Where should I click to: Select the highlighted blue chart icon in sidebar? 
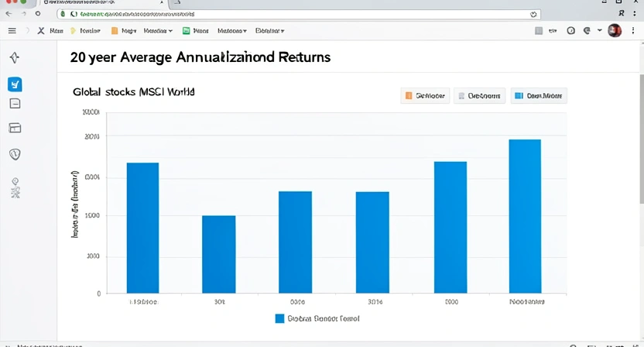point(14,84)
